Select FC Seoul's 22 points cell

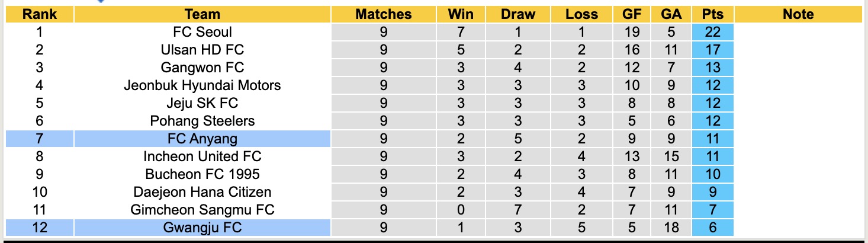712,32
